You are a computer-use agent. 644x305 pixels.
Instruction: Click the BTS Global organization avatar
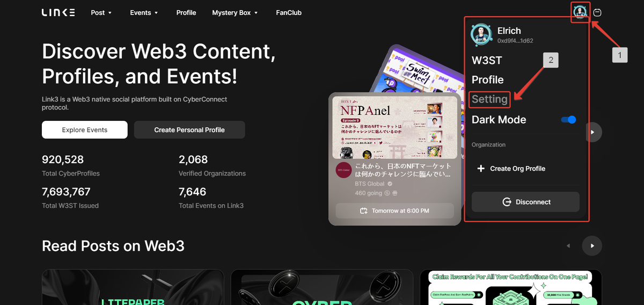tap(343, 170)
